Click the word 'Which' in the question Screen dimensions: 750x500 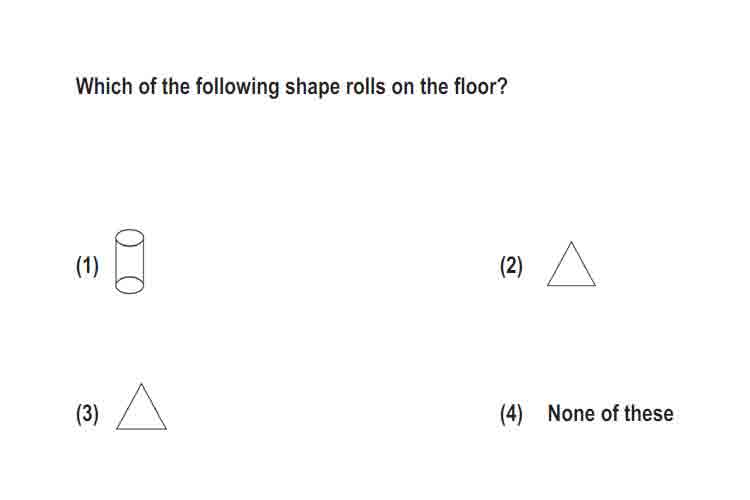(x=104, y=87)
